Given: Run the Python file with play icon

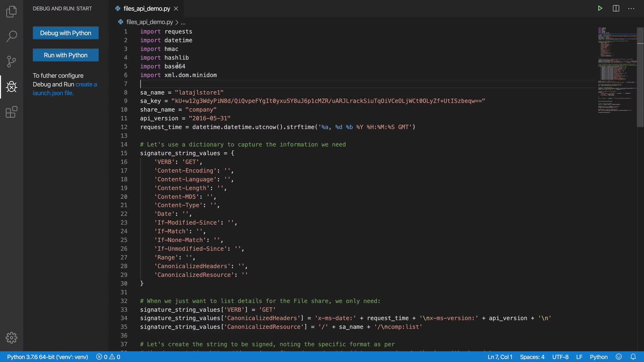Looking at the screenshot, I should click(600, 8).
